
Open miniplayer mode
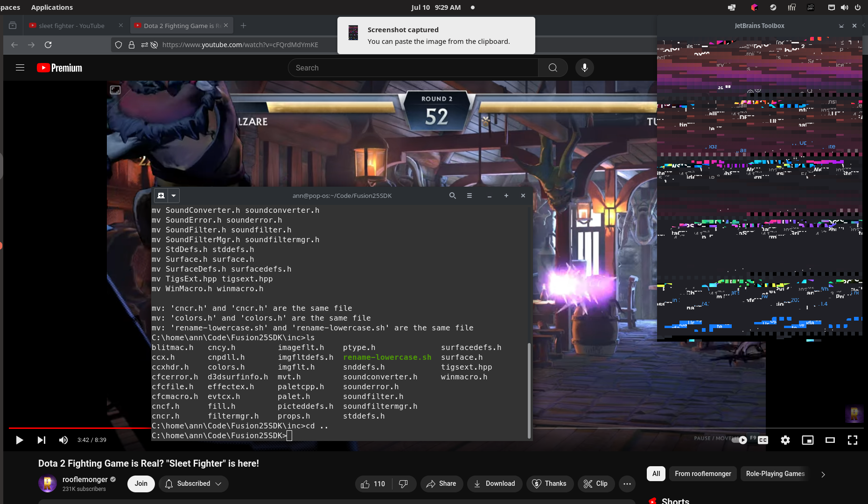[x=808, y=440]
